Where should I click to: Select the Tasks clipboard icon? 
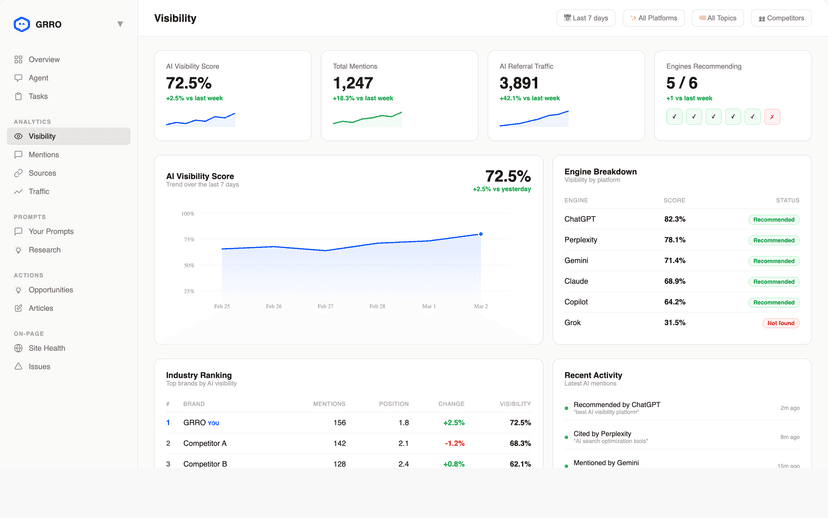[19, 96]
